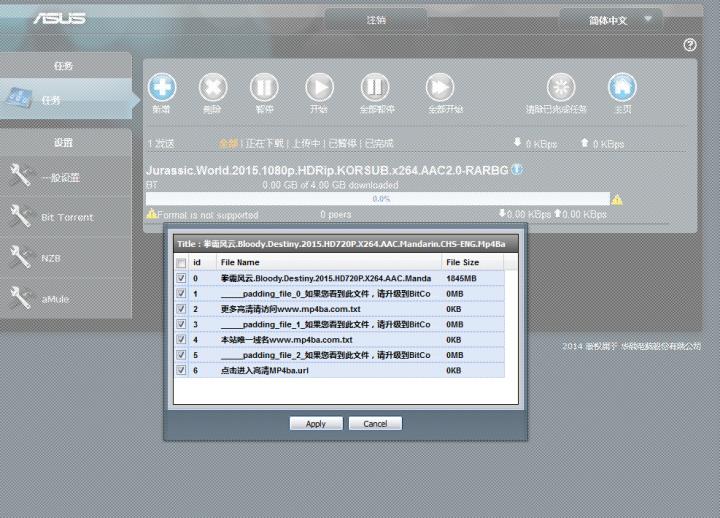The width and height of the screenshot is (720, 518).
Task: Click the pause all tasks icon
Action: click(372, 87)
